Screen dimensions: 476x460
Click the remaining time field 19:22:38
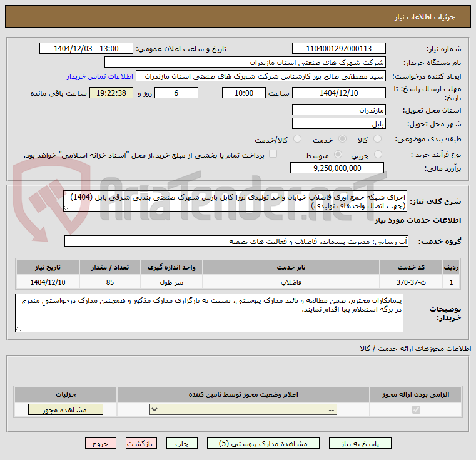(111, 93)
